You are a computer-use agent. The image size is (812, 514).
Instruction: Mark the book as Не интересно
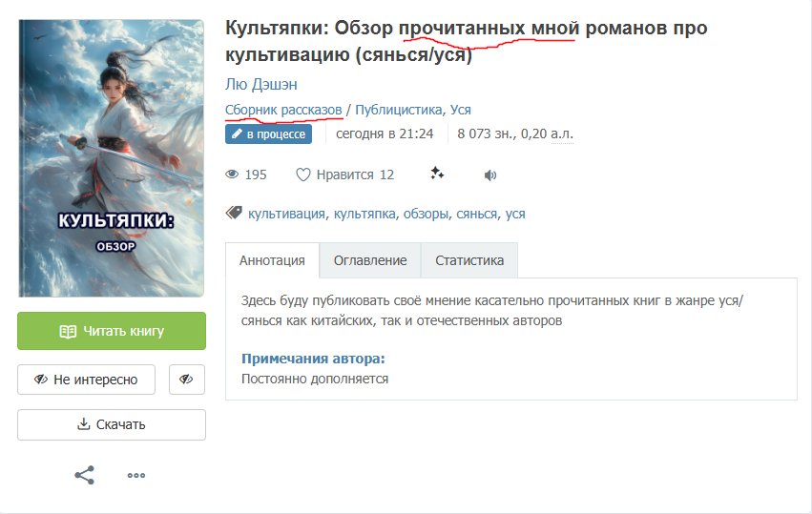click(x=87, y=380)
